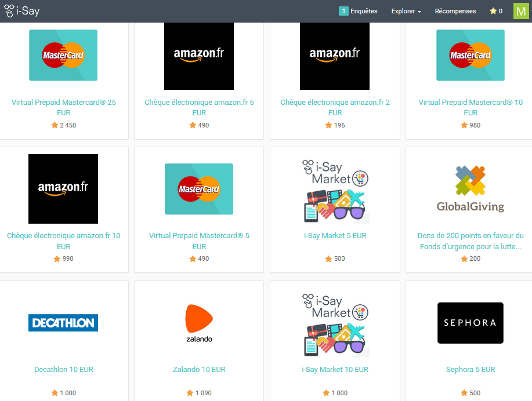The width and height of the screenshot is (532, 401).
Task: Open the Dons de 200 points link
Action: 471,241
